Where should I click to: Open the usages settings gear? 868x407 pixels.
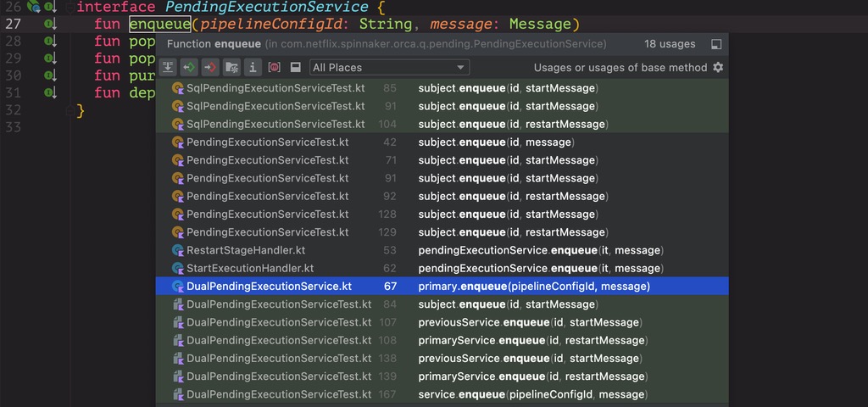coord(718,67)
